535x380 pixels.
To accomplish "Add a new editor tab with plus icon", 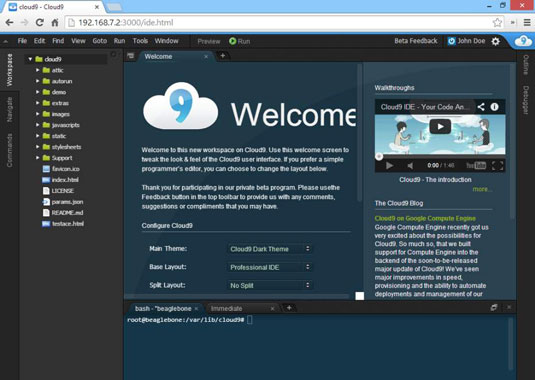I will pos(222,56).
